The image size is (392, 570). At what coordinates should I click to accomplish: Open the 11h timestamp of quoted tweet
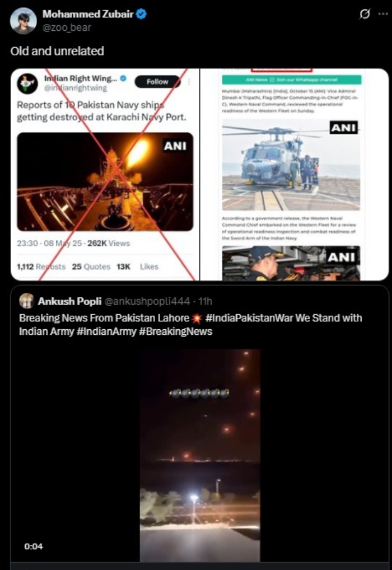coord(206,301)
